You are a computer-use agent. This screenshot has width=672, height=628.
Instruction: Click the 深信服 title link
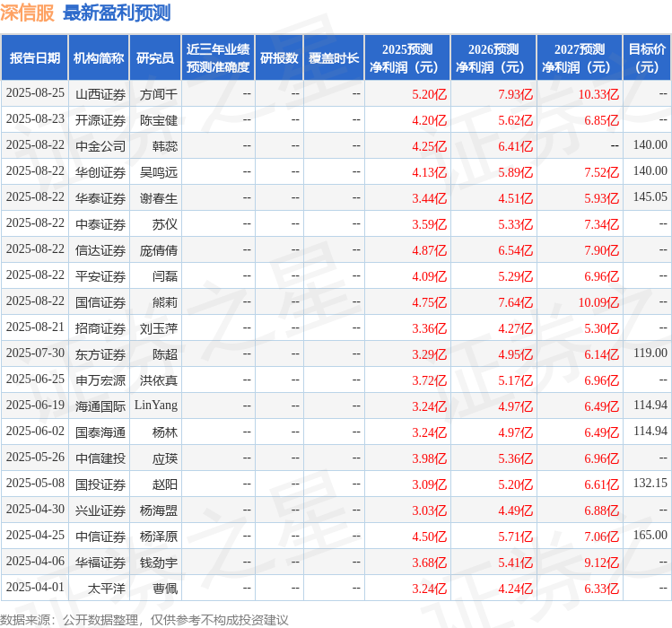tap(27, 13)
